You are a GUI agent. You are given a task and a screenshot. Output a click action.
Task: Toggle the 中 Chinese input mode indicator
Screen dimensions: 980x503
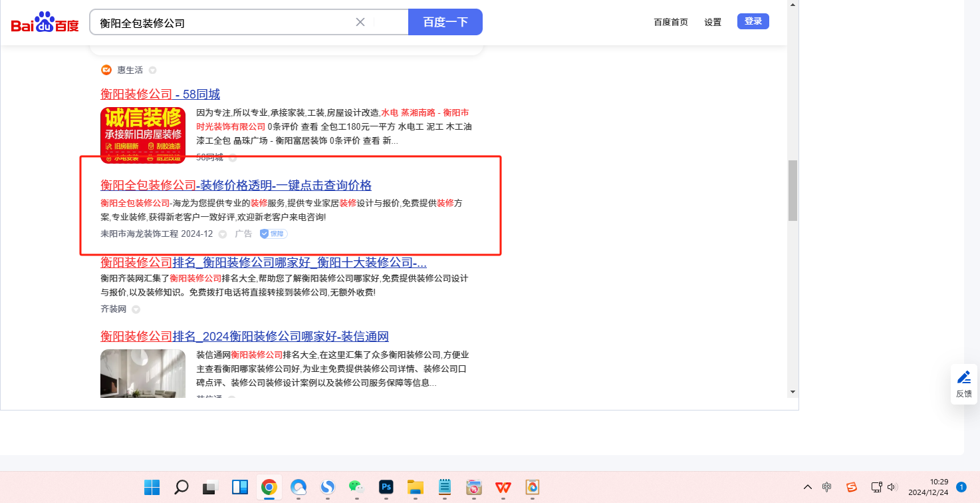(x=826, y=487)
